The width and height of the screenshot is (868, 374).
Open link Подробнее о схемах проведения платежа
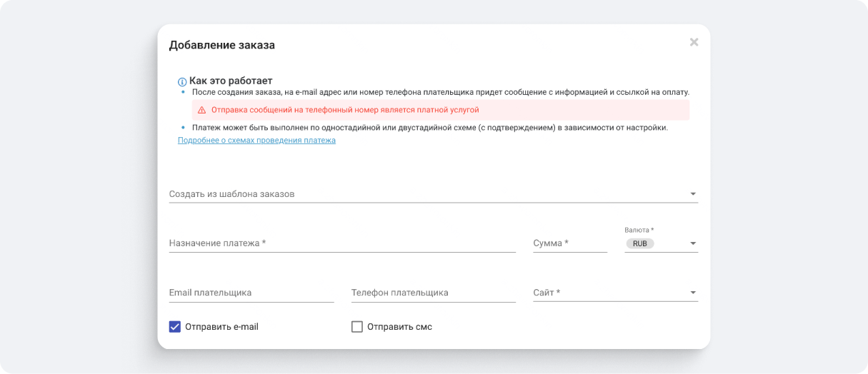pos(256,141)
